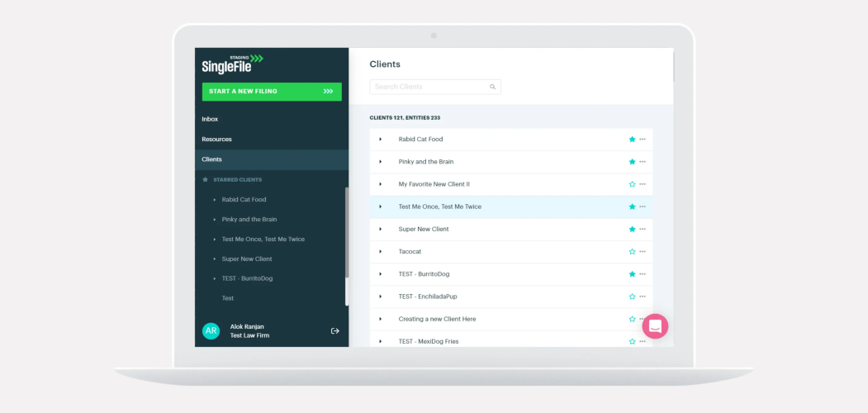Expand Pinky and the Brain in sidebar
The image size is (868, 413).
tap(215, 220)
